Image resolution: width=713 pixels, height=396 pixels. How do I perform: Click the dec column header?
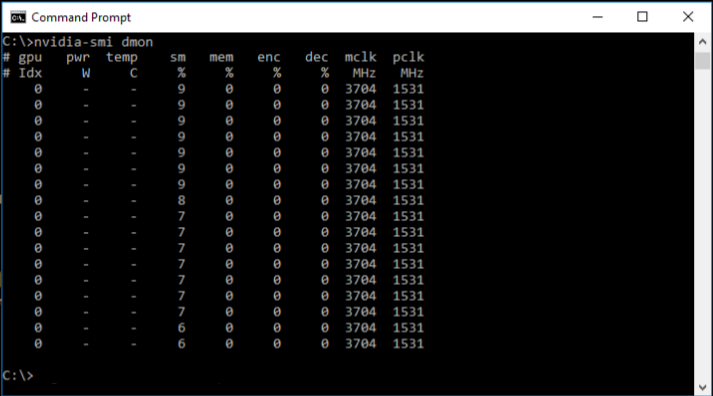316,57
